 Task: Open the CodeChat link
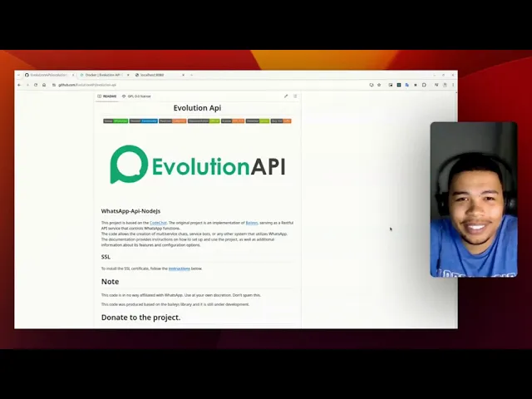click(x=158, y=223)
